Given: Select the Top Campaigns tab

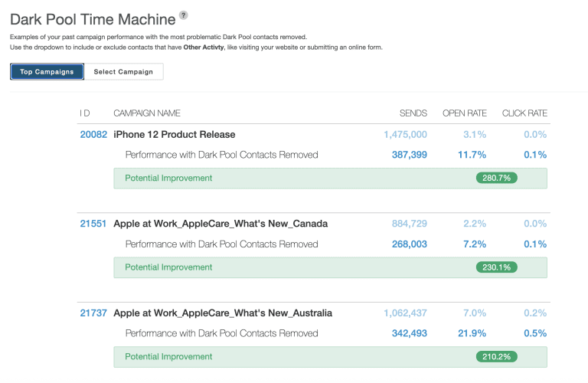Looking at the screenshot, I should [x=47, y=72].
